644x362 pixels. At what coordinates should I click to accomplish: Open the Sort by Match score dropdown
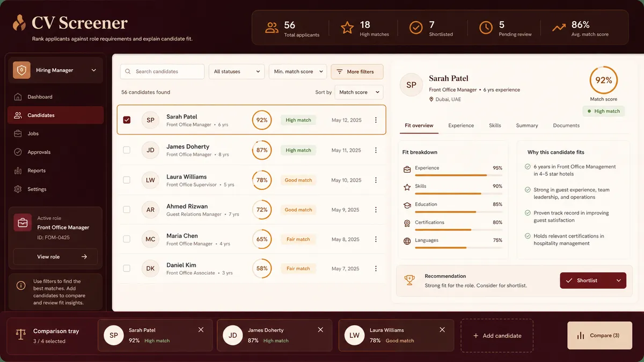(x=359, y=92)
